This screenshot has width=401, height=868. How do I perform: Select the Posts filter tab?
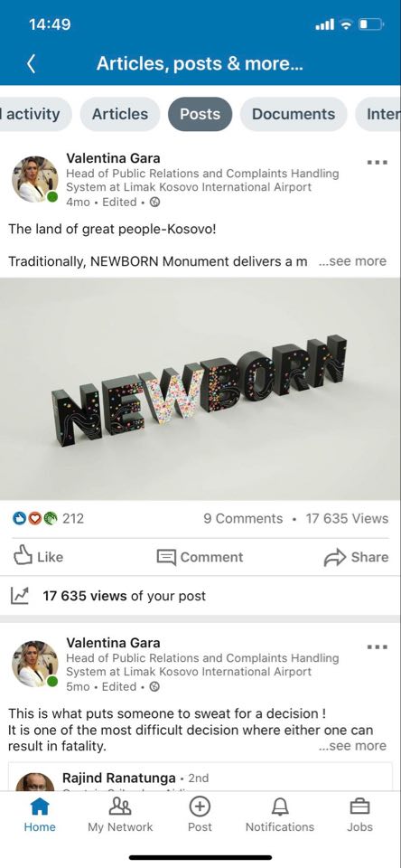[x=200, y=114]
